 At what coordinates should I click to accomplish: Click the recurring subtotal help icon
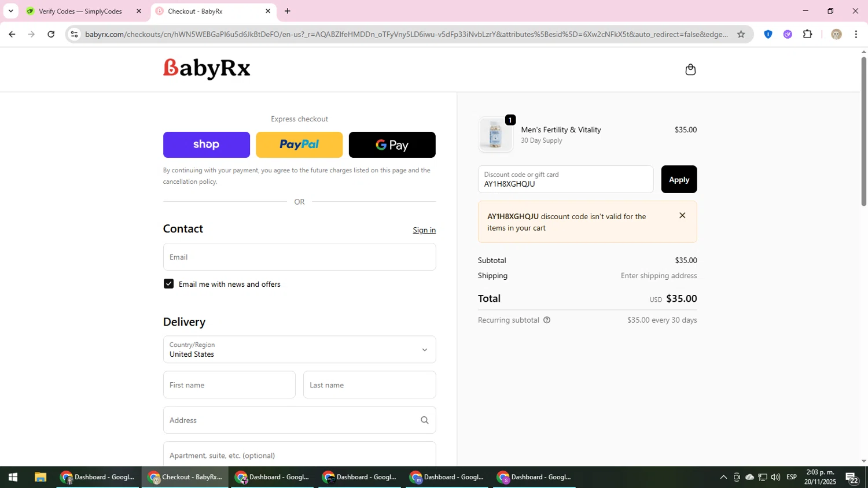pos(547,320)
